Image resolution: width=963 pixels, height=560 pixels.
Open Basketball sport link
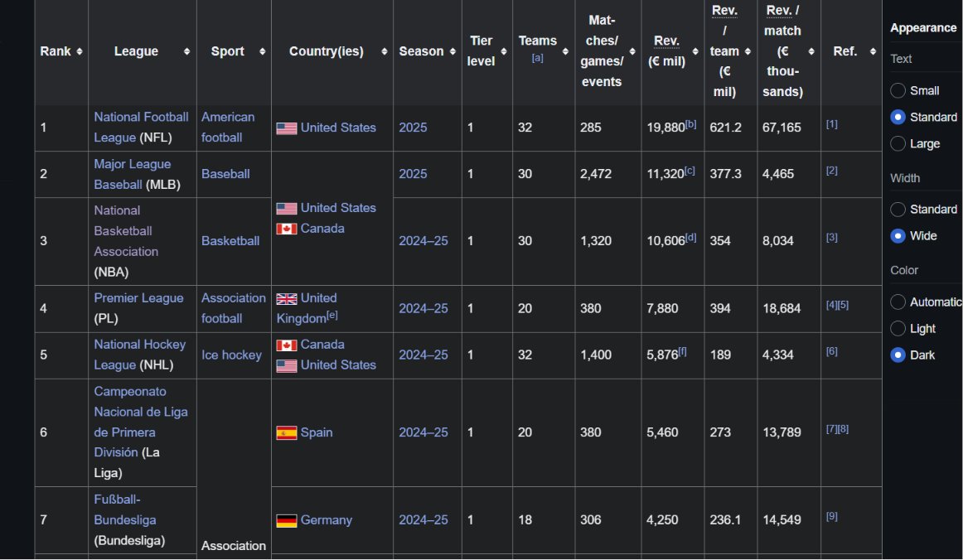click(x=230, y=241)
